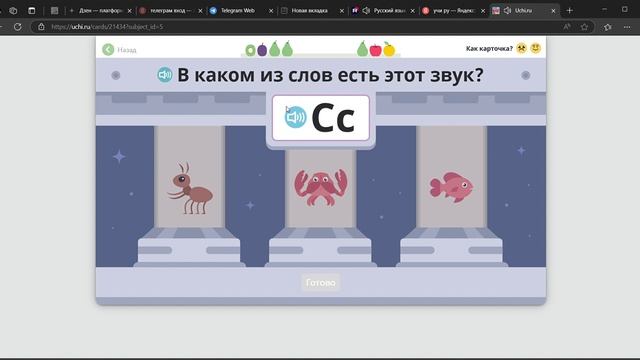This screenshot has width=640, height=360.
Task: Switch to the Русский язык tab
Action: (x=389, y=11)
